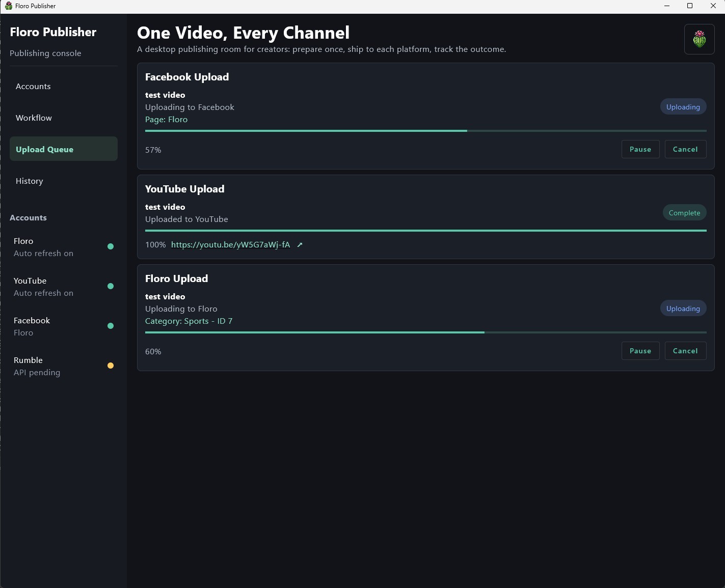The image size is (725, 588).
Task: Pause the Floro upload
Action: 640,351
